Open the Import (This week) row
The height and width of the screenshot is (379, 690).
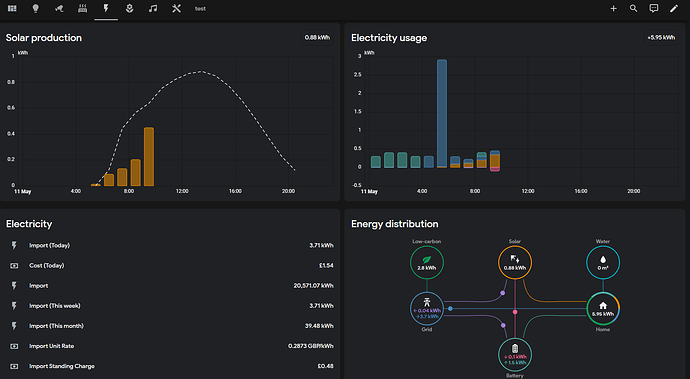point(170,305)
